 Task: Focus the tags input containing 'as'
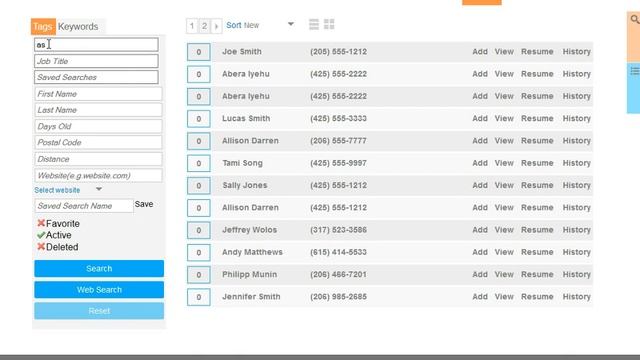coord(96,44)
